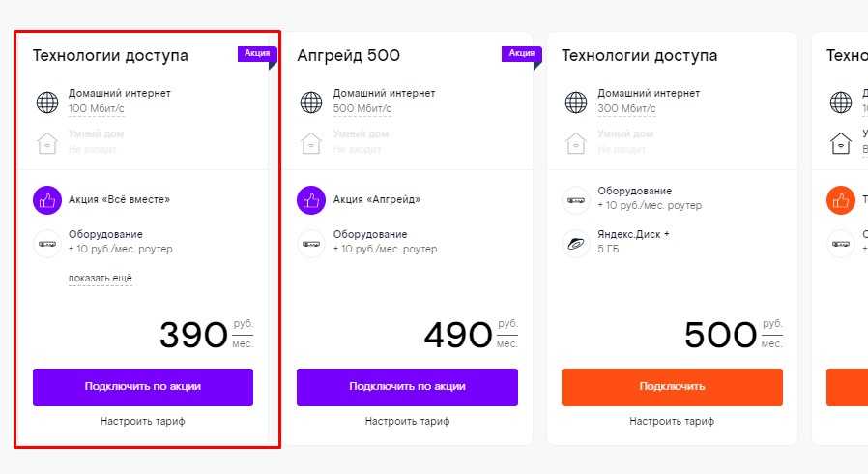868x474 pixels.
Task: Click Яндекс.Диск icon in 500 руб. card
Action: 576,243
